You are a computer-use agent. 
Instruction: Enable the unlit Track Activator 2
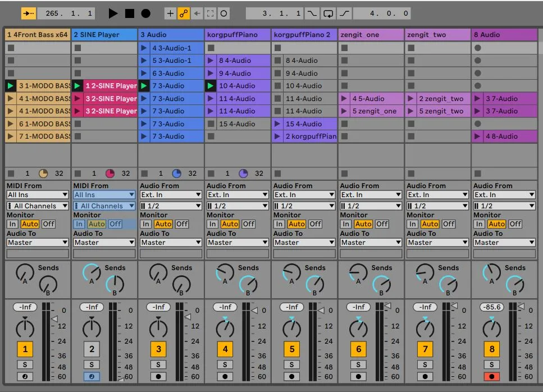92,349
